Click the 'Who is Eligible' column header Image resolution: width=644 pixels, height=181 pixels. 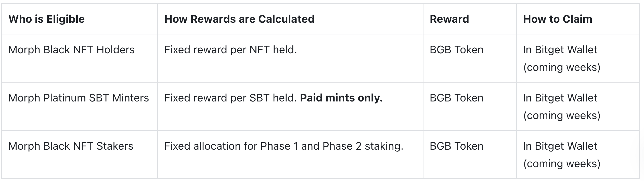tap(47, 19)
